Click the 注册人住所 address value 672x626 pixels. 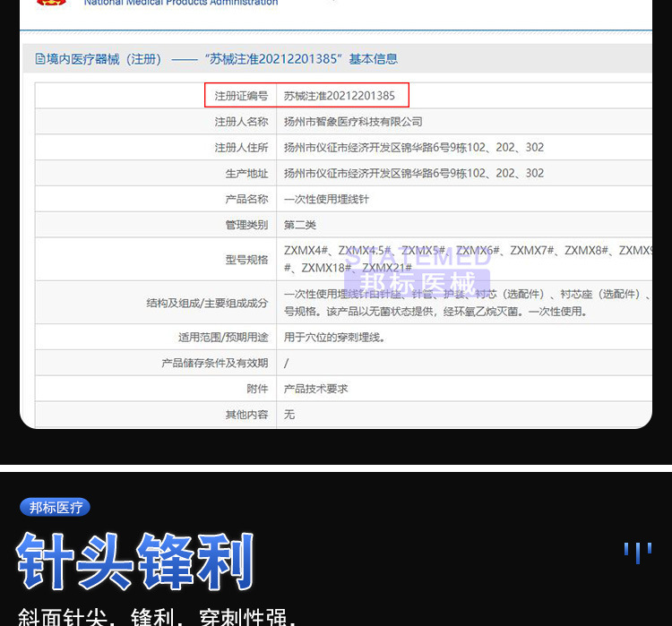click(414, 148)
